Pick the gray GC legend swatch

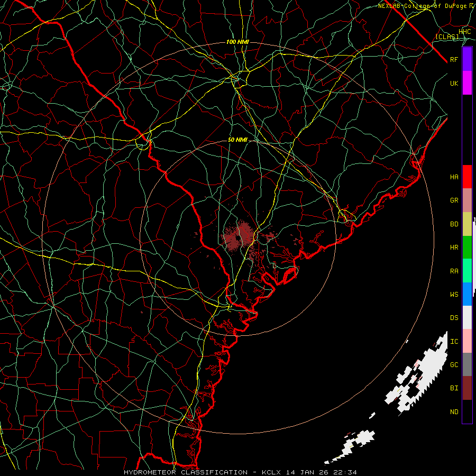pos(467,364)
